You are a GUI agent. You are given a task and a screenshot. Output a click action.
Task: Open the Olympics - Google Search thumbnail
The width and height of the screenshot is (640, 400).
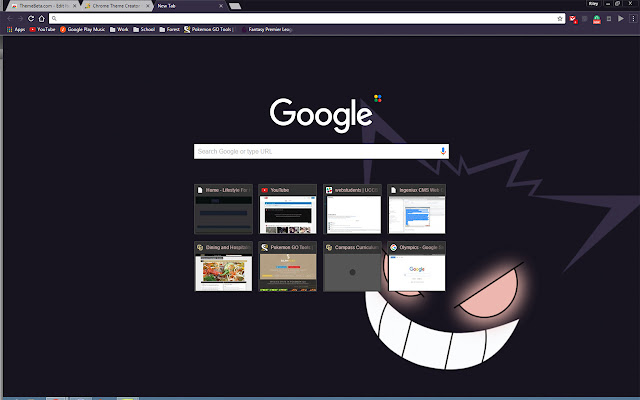[x=417, y=266]
